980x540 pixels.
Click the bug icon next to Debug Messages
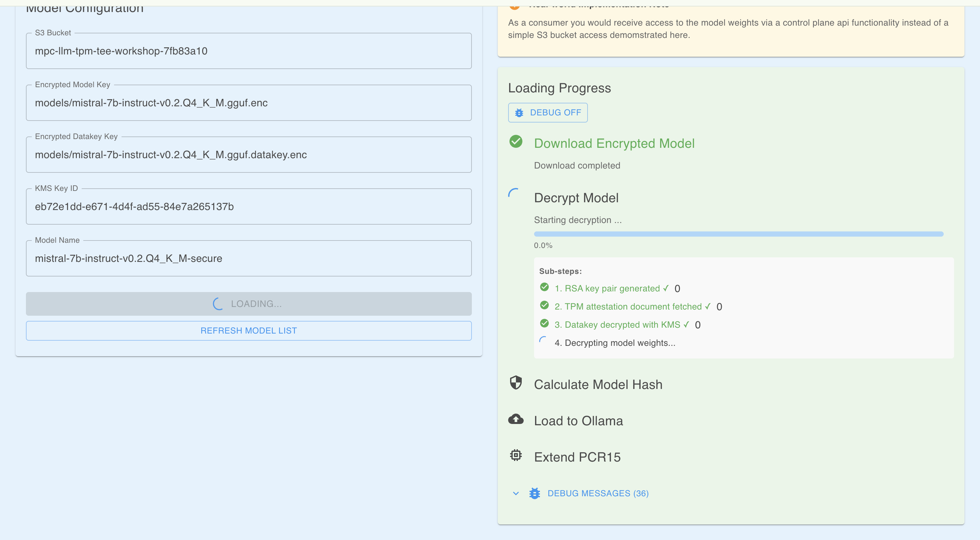(534, 494)
